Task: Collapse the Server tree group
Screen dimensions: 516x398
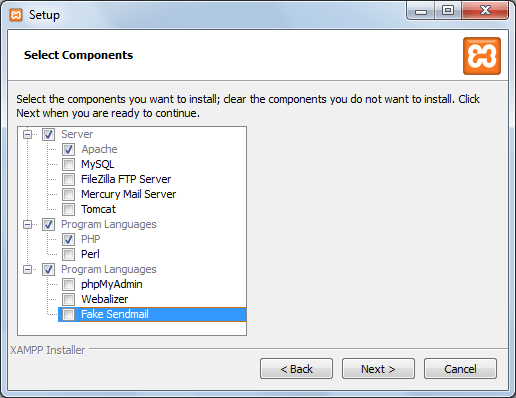Action: click(x=28, y=134)
